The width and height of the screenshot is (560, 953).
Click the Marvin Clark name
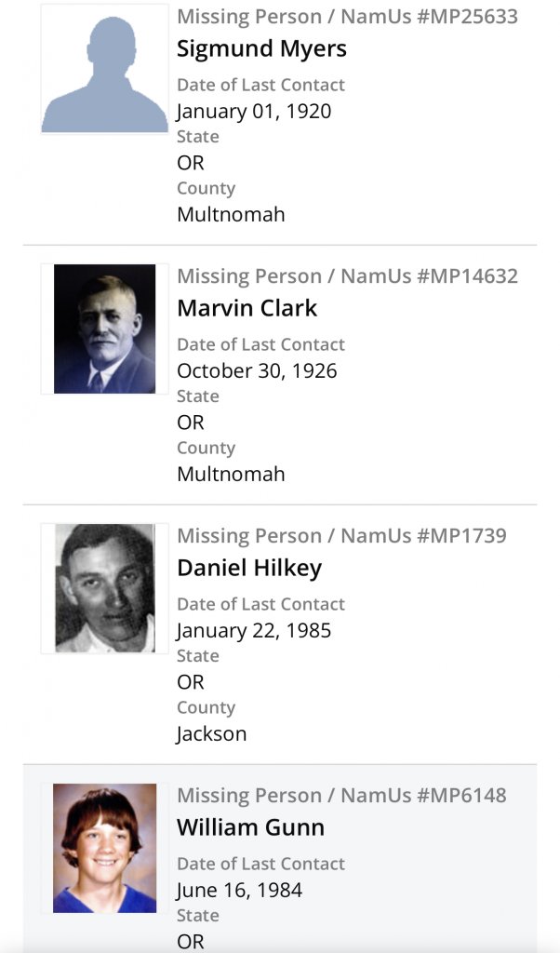pos(247,308)
